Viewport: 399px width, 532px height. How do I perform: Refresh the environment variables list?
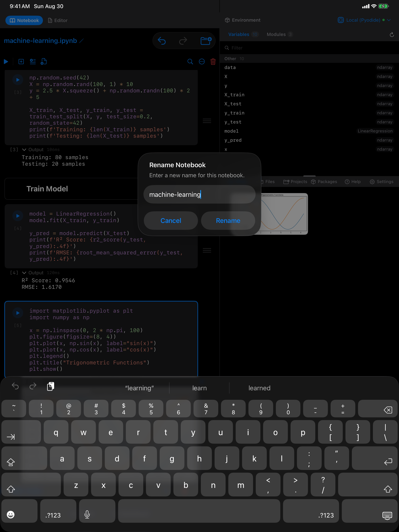[392, 35]
